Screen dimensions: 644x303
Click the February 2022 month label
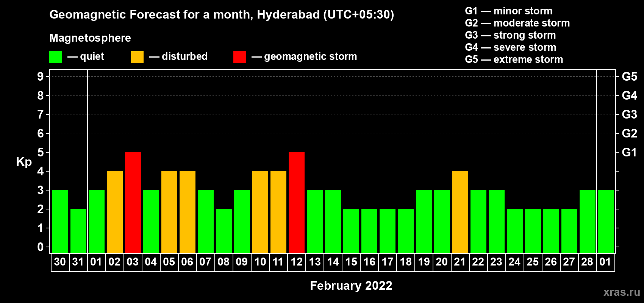[x=351, y=286]
